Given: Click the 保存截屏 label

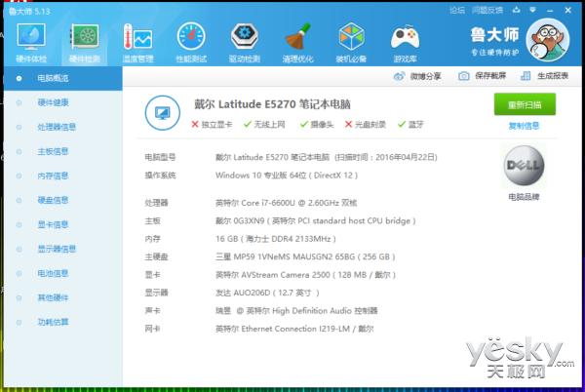Looking at the screenshot, I should (490, 76).
